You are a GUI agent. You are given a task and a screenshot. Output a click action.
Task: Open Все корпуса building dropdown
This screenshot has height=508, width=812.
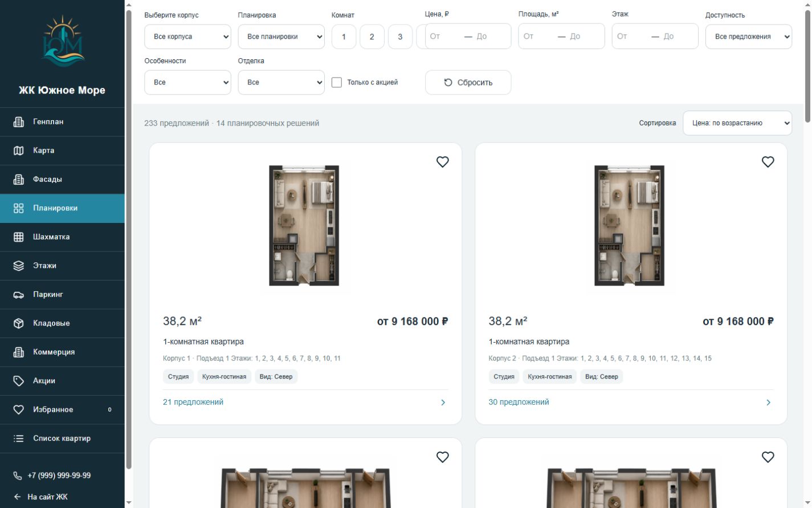[x=187, y=36]
